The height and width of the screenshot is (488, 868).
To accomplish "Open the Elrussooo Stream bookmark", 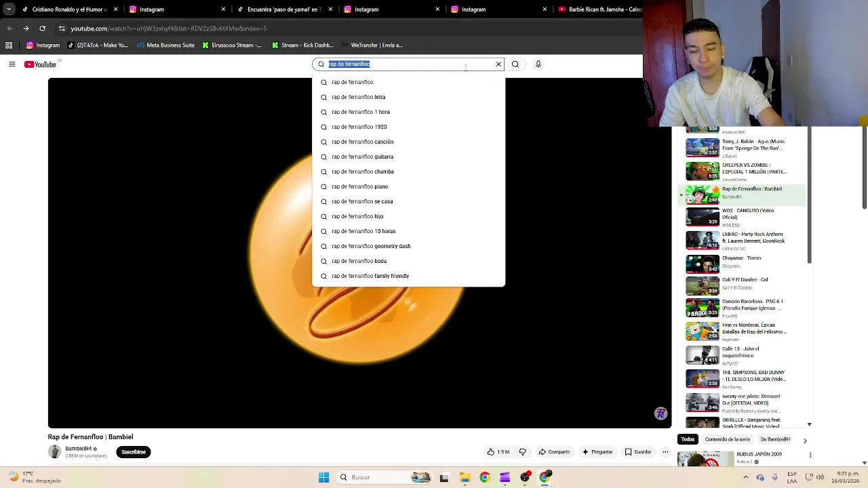I will point(232,45).
